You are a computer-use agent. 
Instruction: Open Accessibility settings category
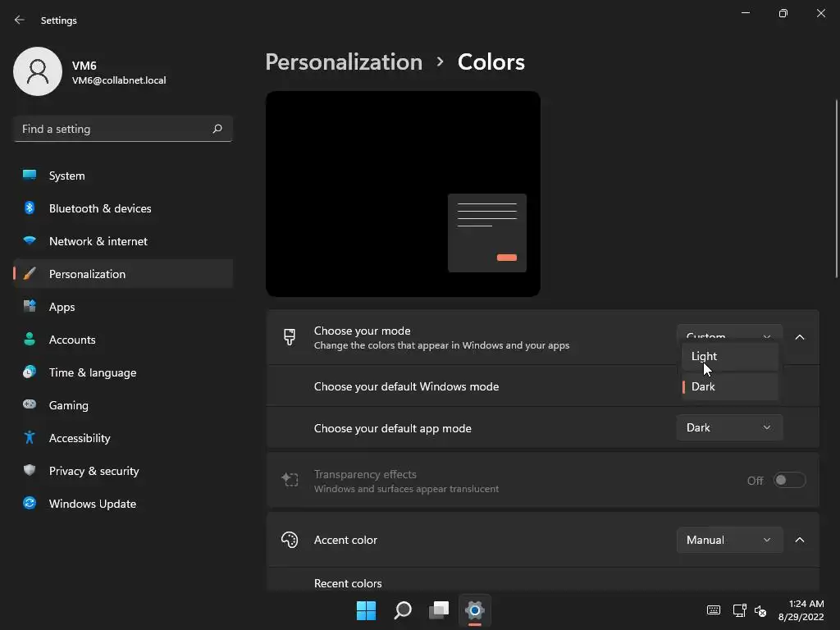pos(123,438)
